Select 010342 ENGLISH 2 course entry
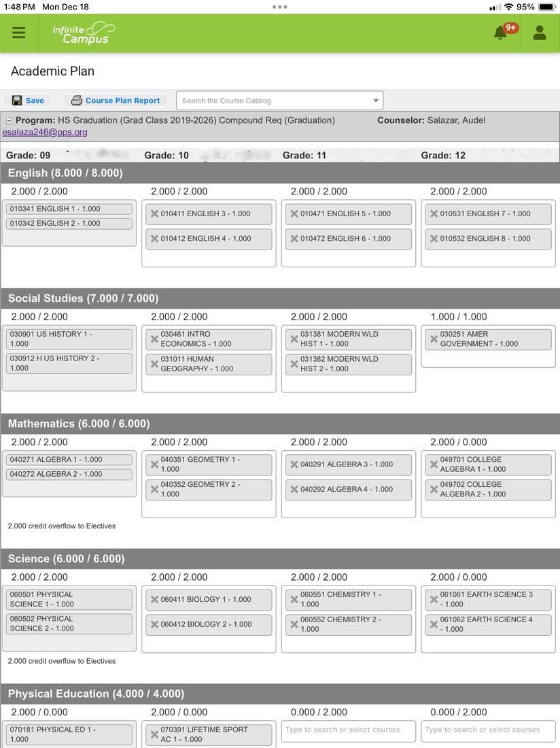Viewport: 560px width, 748px height. click(x=69, y=223)
